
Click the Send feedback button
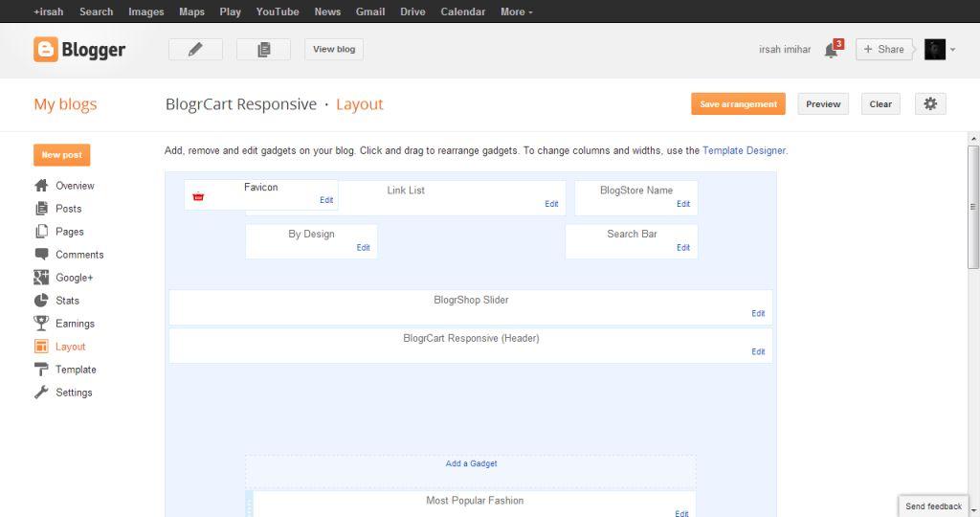(934, 506)
